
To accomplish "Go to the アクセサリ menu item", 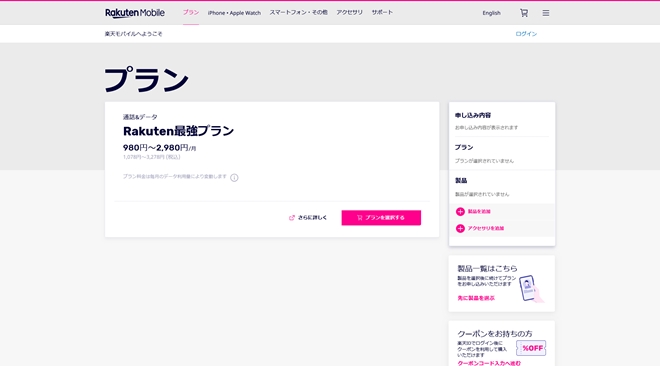I will (x=349, y=13).
